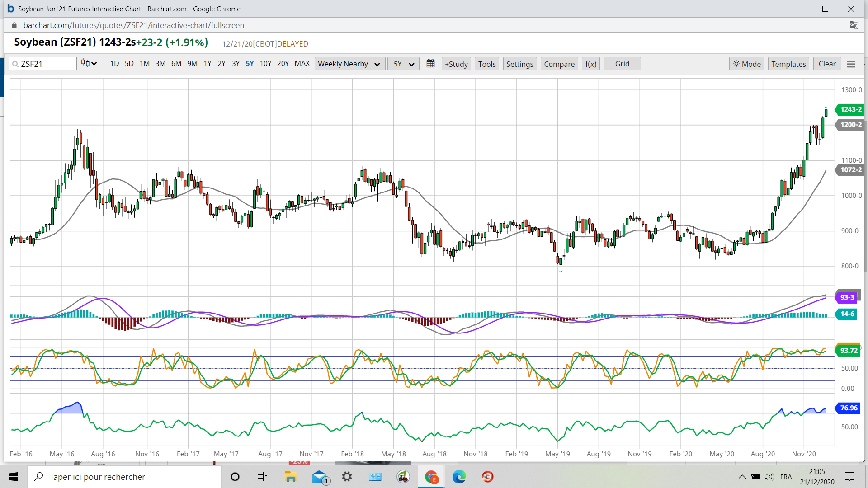Click the translate page icon in address bar

(x=854, y=25)
